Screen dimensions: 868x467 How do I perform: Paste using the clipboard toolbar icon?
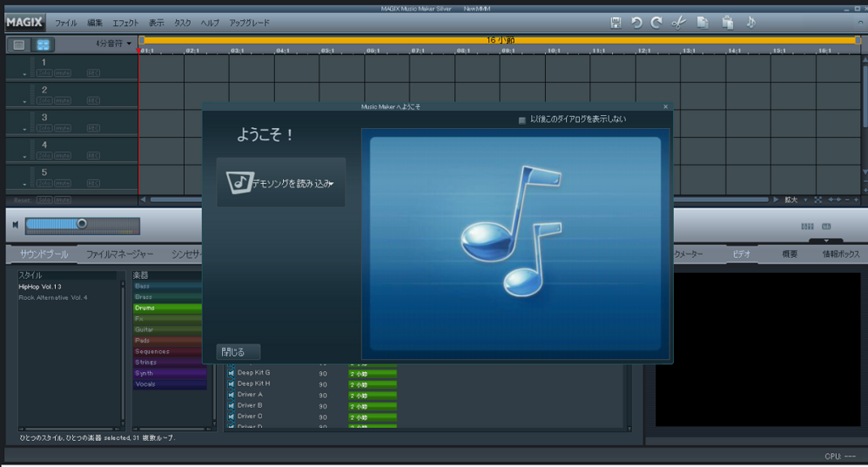pyautogui.click(x=728, y=23)
